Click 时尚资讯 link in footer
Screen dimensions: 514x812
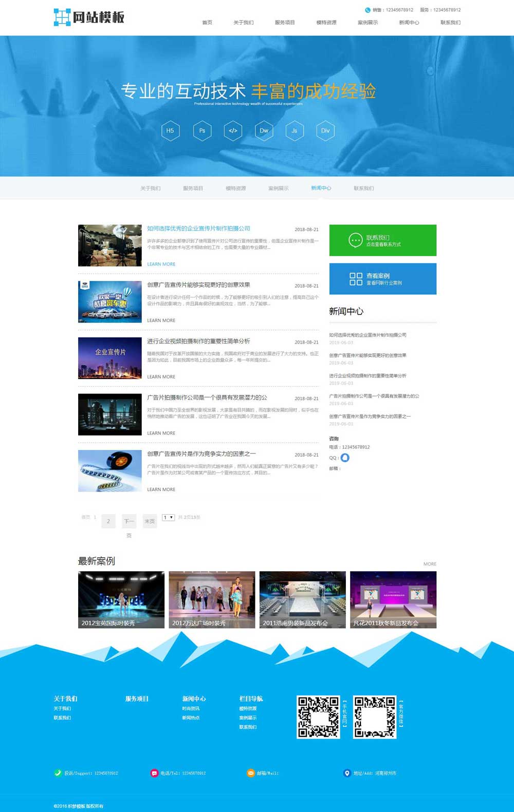(191, 708)
